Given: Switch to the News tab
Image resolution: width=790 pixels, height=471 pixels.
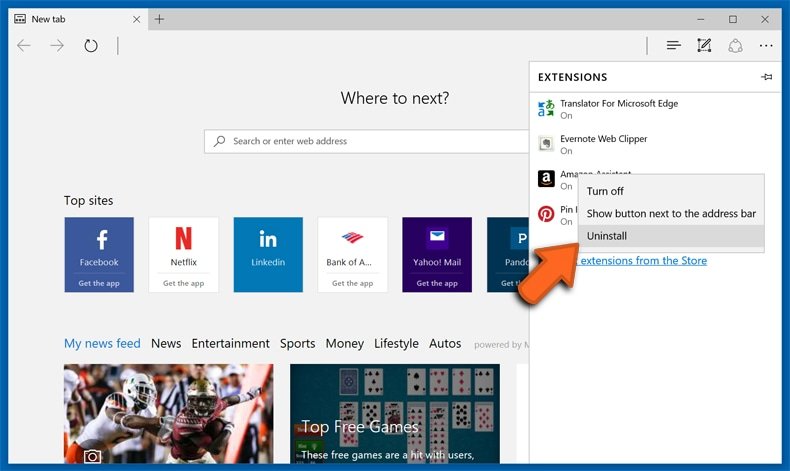Looking at the screenshot, I should point(166,344).
